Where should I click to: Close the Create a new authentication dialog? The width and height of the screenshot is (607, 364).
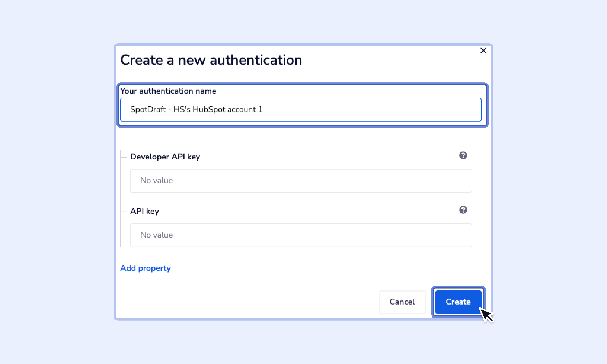[x=483, y=50]
